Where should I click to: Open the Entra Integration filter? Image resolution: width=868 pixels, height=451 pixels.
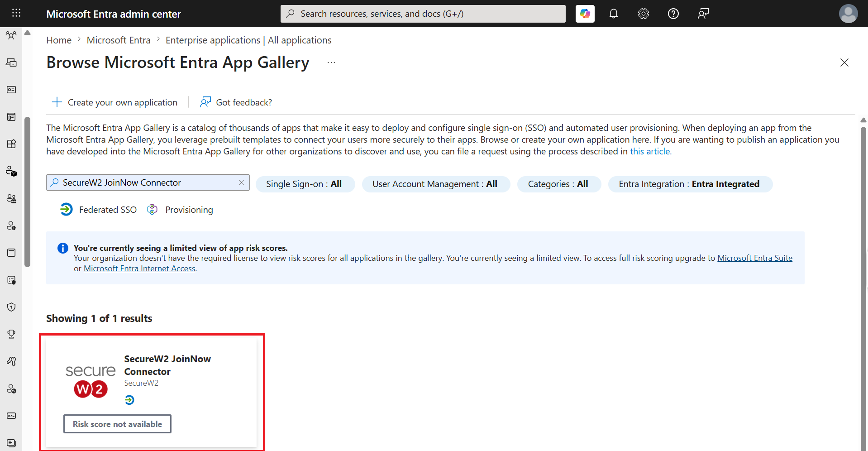pos(690,184)
